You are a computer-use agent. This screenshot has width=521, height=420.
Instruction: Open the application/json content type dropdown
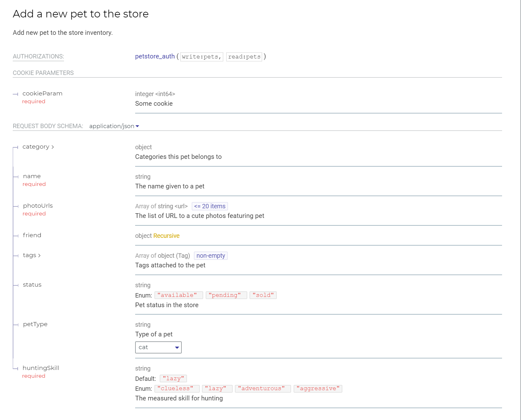click(114, 126)
